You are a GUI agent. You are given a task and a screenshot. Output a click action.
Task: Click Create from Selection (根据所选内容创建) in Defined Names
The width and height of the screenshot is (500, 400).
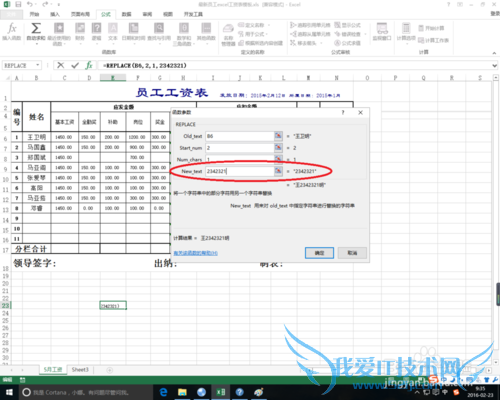pyautogui.click(x=261, y=43)
